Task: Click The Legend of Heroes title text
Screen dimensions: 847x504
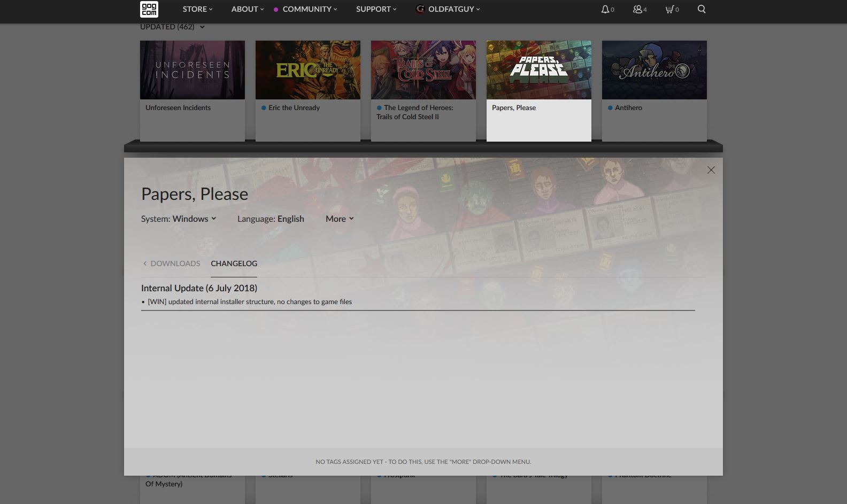Action: point(415,112)
